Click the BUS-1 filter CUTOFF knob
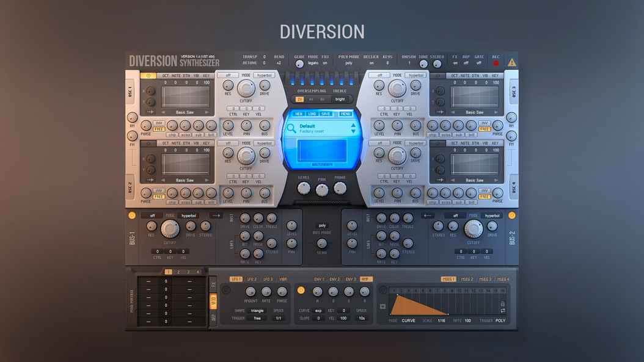 point(170,229)
